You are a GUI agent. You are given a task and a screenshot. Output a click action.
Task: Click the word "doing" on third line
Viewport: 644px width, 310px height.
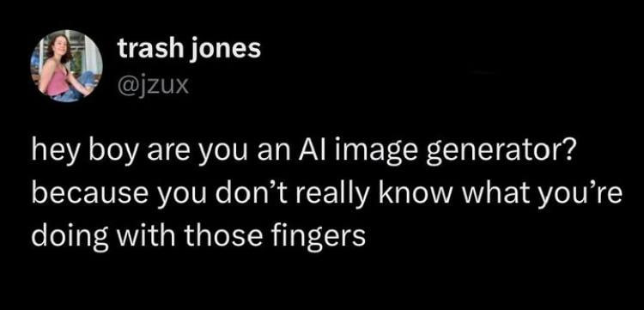click(64, 236)
